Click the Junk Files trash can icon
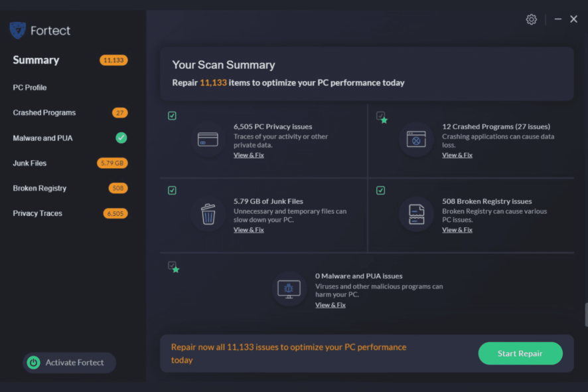This screenshot has height=392, width=588. pyautogui.click(x=208, y=214)
